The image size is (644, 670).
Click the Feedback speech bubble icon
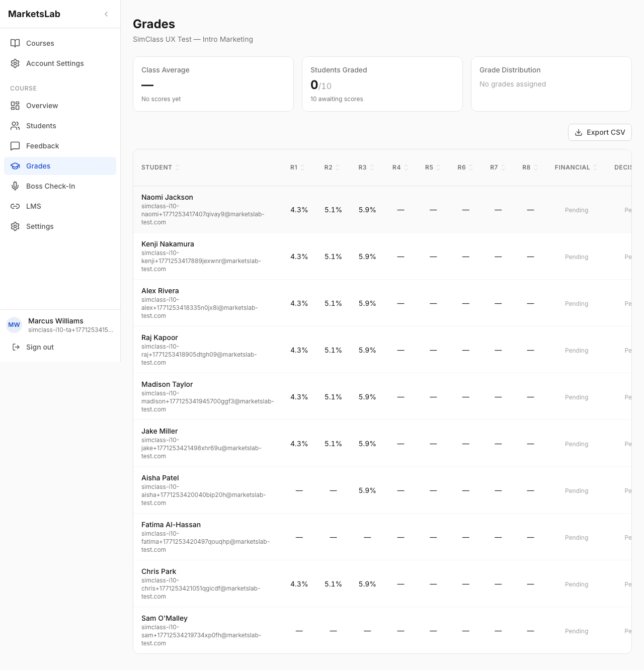click(15, 146)
